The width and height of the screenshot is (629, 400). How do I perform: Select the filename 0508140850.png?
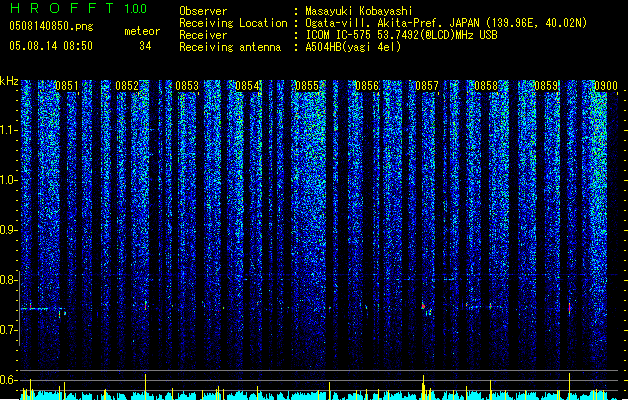[x=51, y=26]
